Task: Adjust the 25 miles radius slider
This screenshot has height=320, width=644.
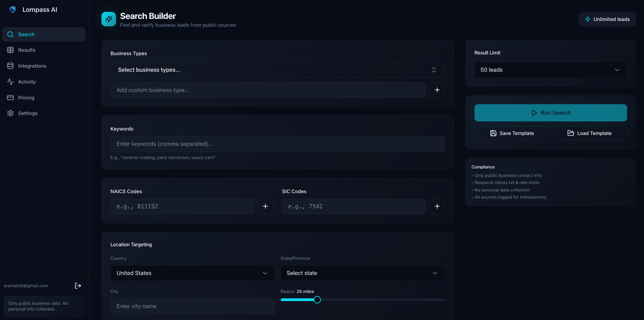Action: coord(317,300)
